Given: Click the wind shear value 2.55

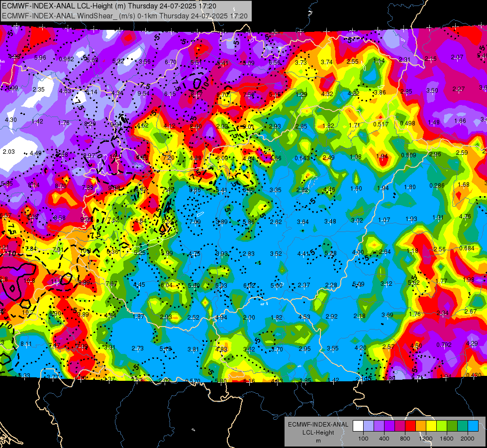Looking at the screenshot, I should click(353, 61).
